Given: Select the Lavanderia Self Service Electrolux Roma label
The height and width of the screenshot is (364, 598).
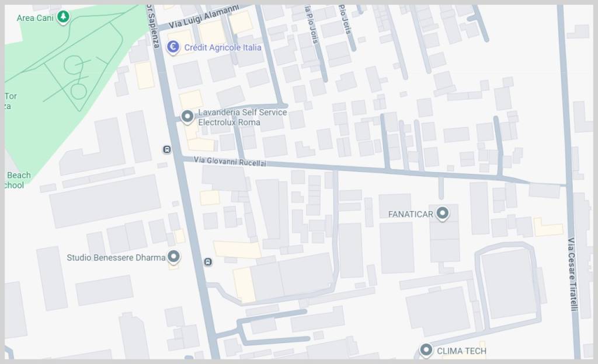Looking at the screenshot, I should pos(242,117).
